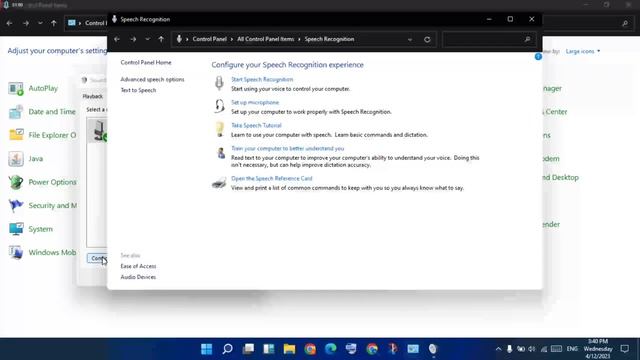Go up one level in Speech Recognition window

161,39
